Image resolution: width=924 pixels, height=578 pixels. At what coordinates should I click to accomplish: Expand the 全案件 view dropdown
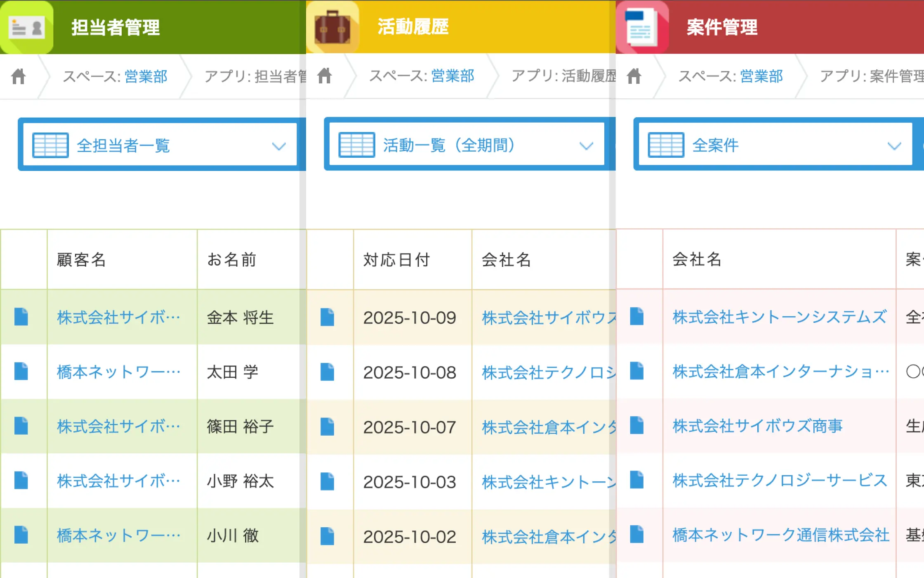click(x=894, y=145)
